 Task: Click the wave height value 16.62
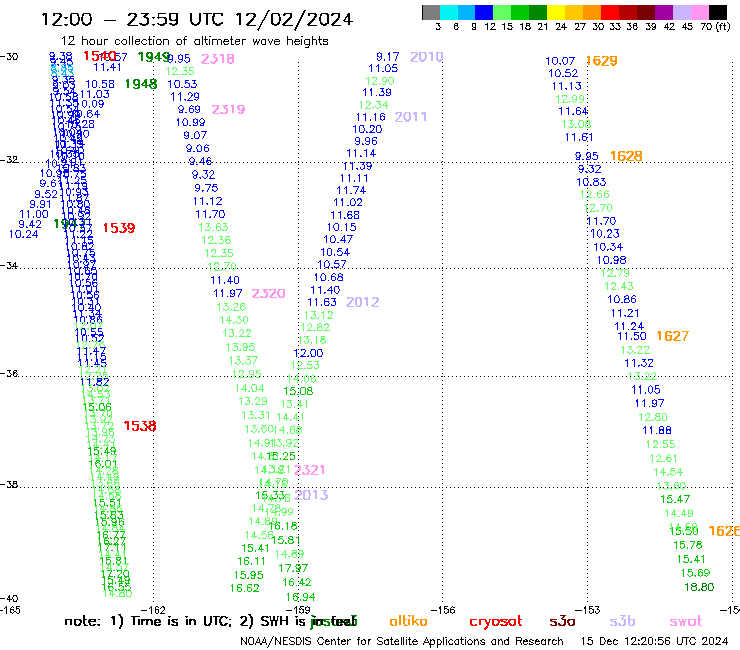pyautogui.click(x=244, y=588)
